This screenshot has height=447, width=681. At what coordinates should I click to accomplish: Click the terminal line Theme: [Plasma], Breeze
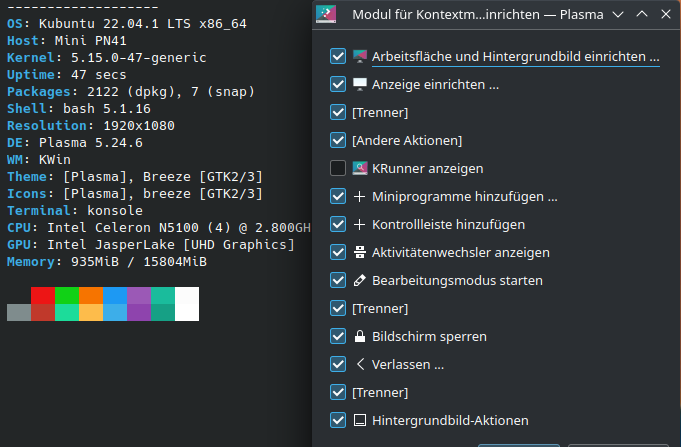(135, 177)
